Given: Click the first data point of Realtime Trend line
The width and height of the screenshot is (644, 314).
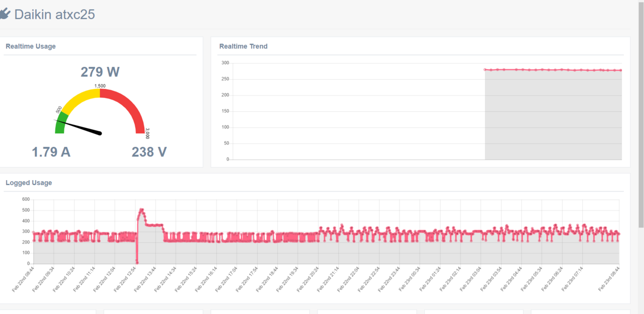Looking at the screenshot, I should pyautogui.click(x=485, y=69).
